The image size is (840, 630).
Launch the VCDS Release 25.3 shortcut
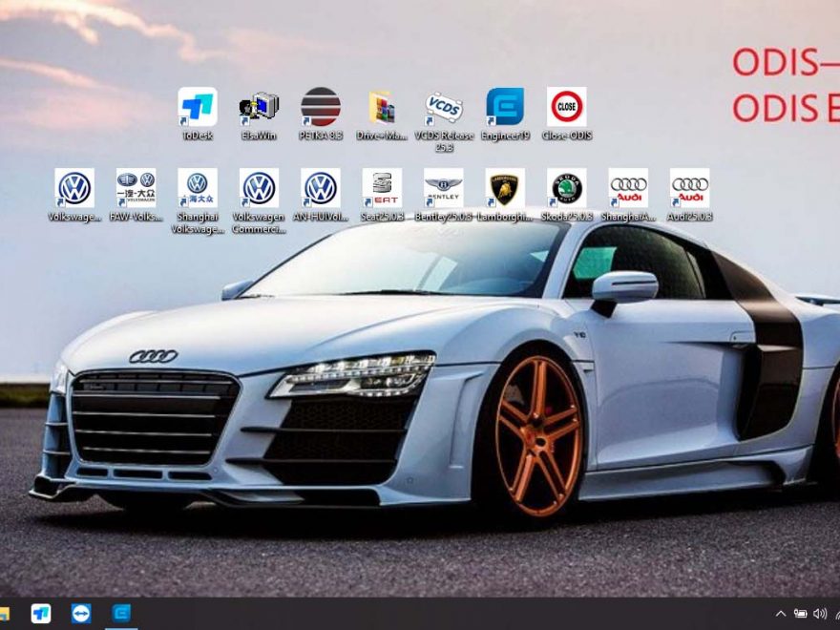click(444, 108)
